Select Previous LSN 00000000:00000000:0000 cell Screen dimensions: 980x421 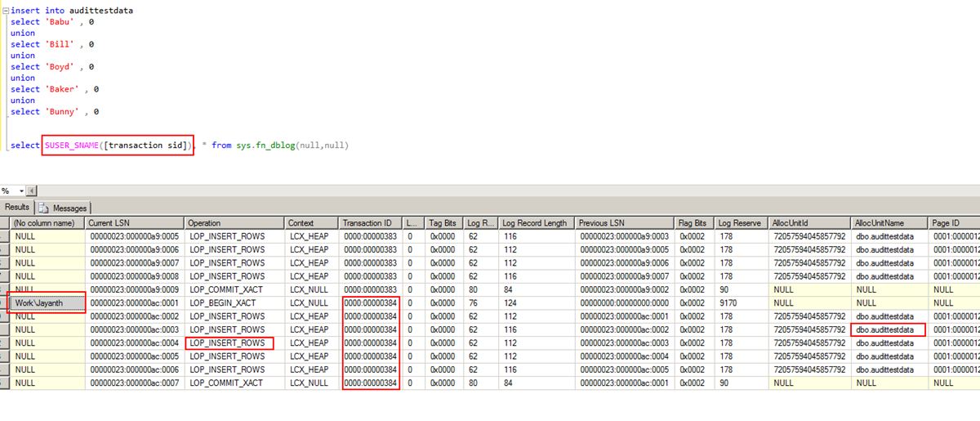click(x=626, y=302)
